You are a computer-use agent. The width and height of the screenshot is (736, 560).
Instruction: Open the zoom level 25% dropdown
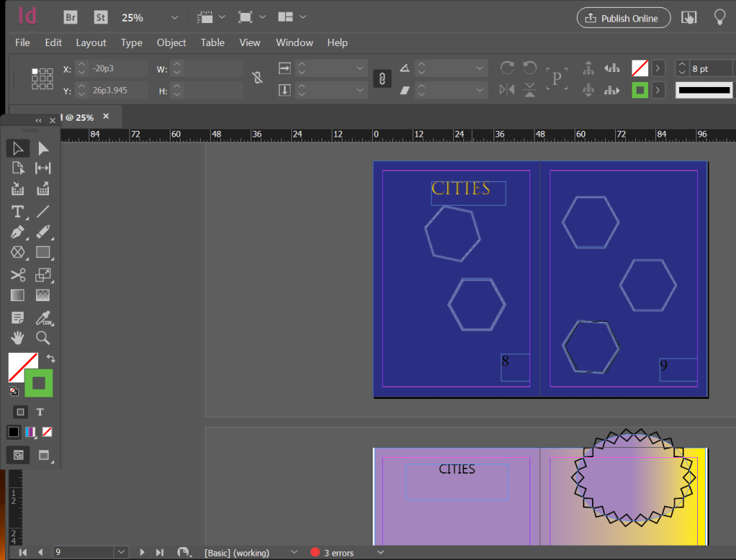pyautogui.click(x=175, y=17)
